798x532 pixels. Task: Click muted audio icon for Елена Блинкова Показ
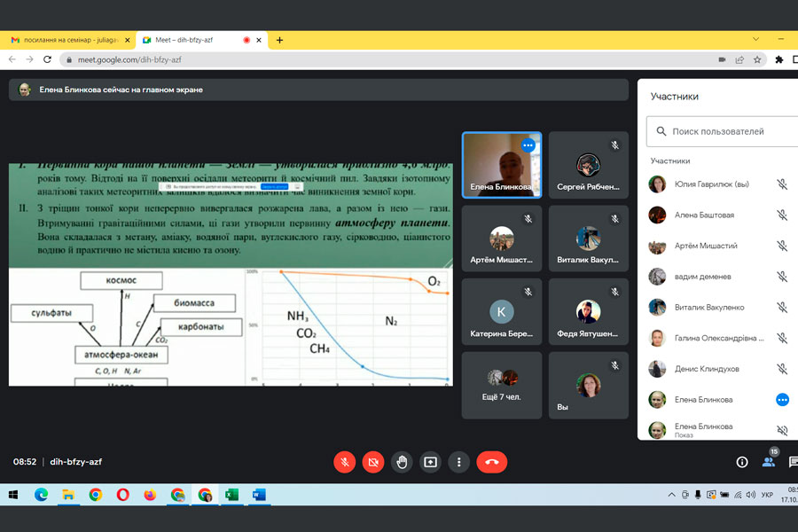click(782, 430)
